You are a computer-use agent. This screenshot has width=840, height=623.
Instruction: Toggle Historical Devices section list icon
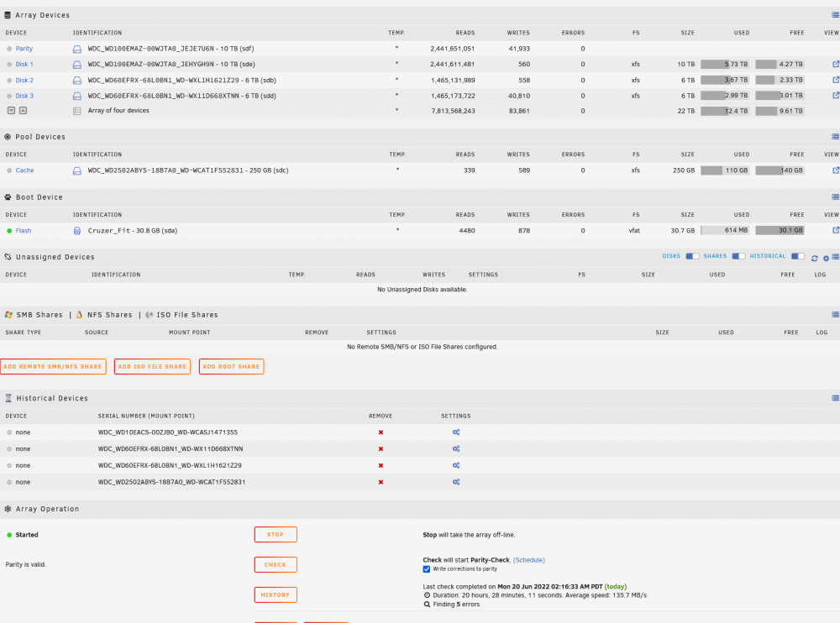[x=835, y=398]
